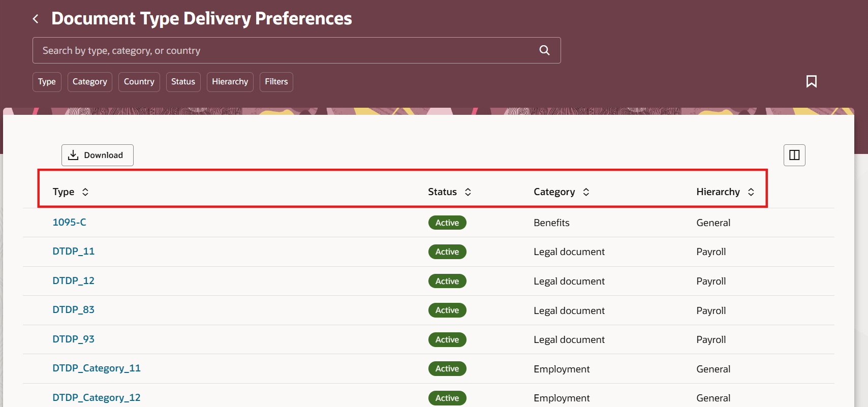This screenshot has width=868, height=407.
Task: Open the 1095-C document type
Action: (x=70, y=222)
